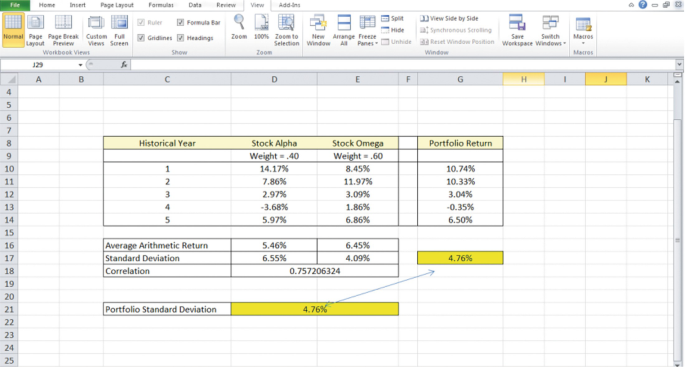This screenshot has width=685, height=367.
Task: Click View Side by Side
Action: pyautogui.click(x=450, y=18)
